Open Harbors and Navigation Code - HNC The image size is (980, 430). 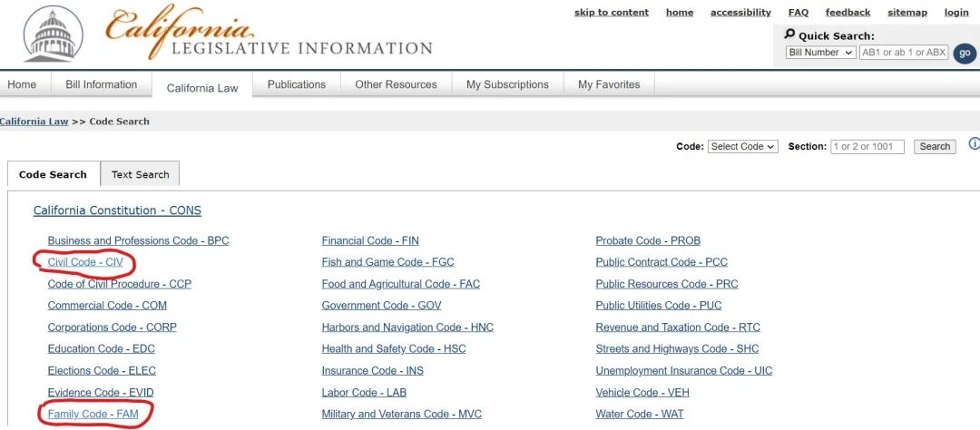pos(407,327)
